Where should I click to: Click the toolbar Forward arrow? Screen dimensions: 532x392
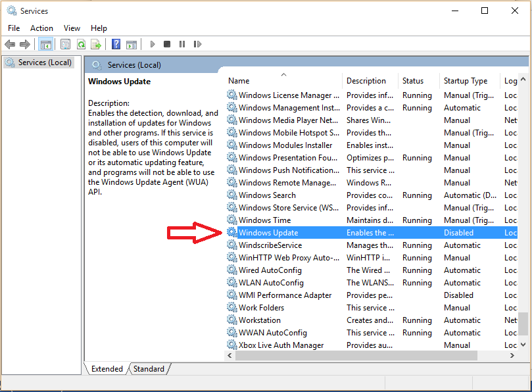(25, 44)
